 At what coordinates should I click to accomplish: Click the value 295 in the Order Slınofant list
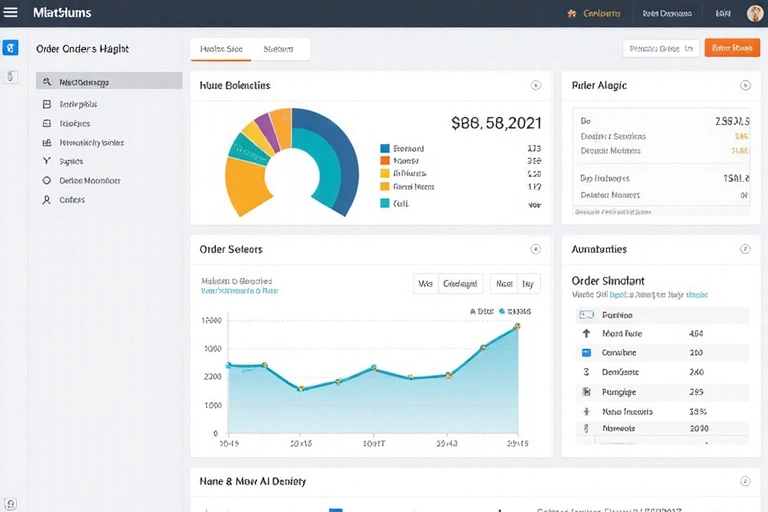tap(696, 392)
